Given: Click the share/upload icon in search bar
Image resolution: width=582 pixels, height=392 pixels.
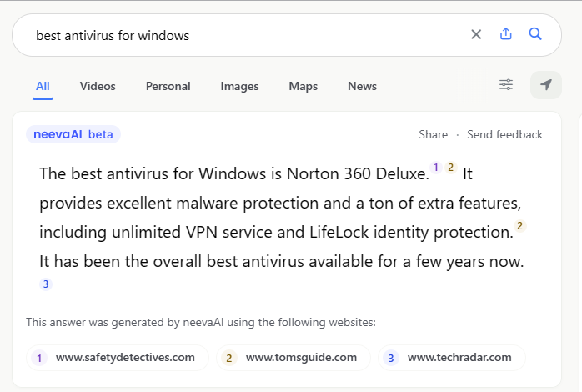Looking at the screenshot, I should click(x=505, y=34).
